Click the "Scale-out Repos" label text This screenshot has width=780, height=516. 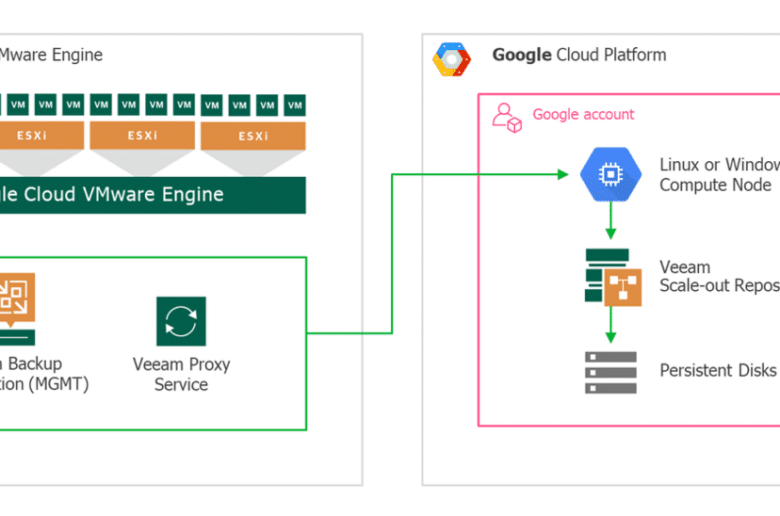pyautogui.click(x=719, y=286)
